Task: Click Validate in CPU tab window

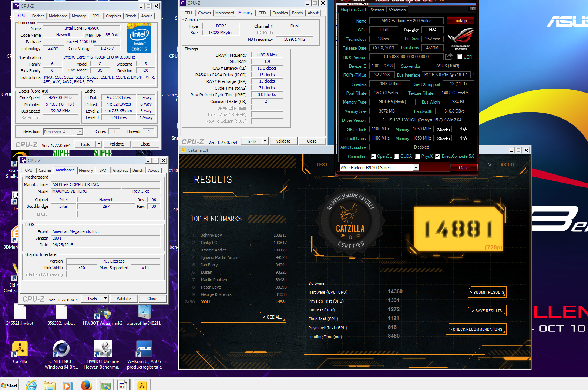Action: (x=117, y=144)
